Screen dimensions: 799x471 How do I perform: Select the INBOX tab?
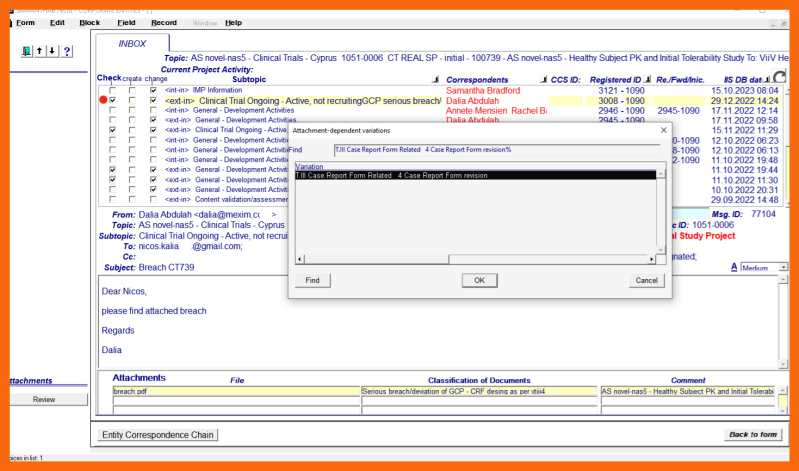coord(132,43)
